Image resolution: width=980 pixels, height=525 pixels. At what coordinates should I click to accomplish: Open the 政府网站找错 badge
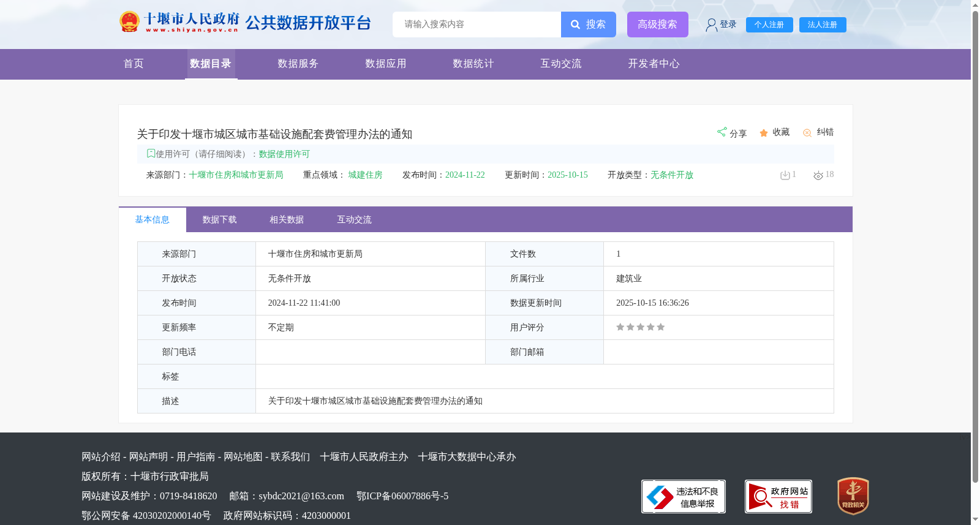pyautogui.click(x=778, y=496)
